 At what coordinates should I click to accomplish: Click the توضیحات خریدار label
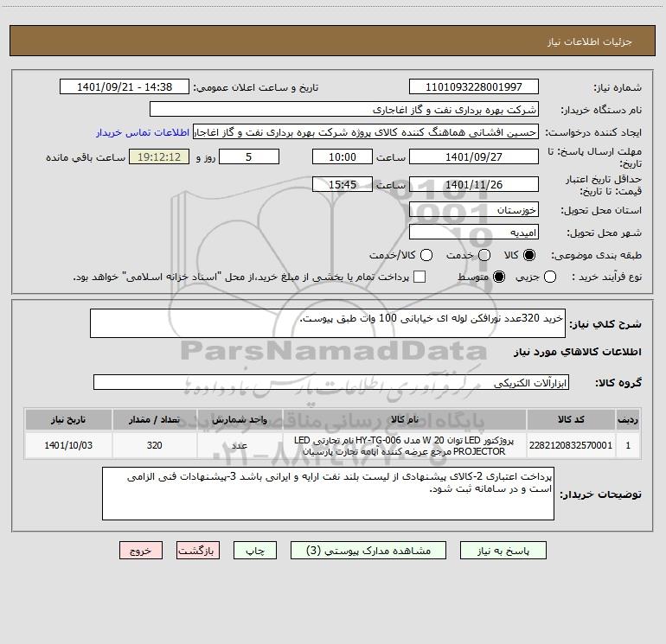[600, 494]
